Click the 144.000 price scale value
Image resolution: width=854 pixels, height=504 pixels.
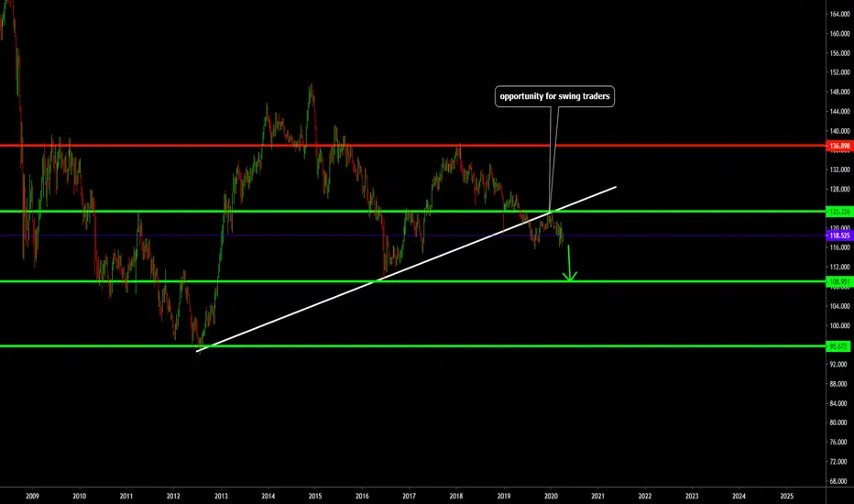840,111
